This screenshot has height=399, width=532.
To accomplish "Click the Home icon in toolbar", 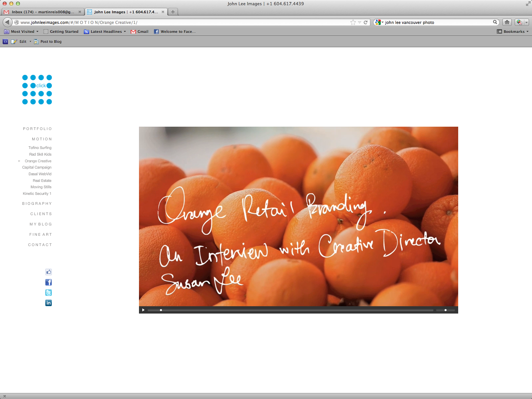I will tap(507, 22).
